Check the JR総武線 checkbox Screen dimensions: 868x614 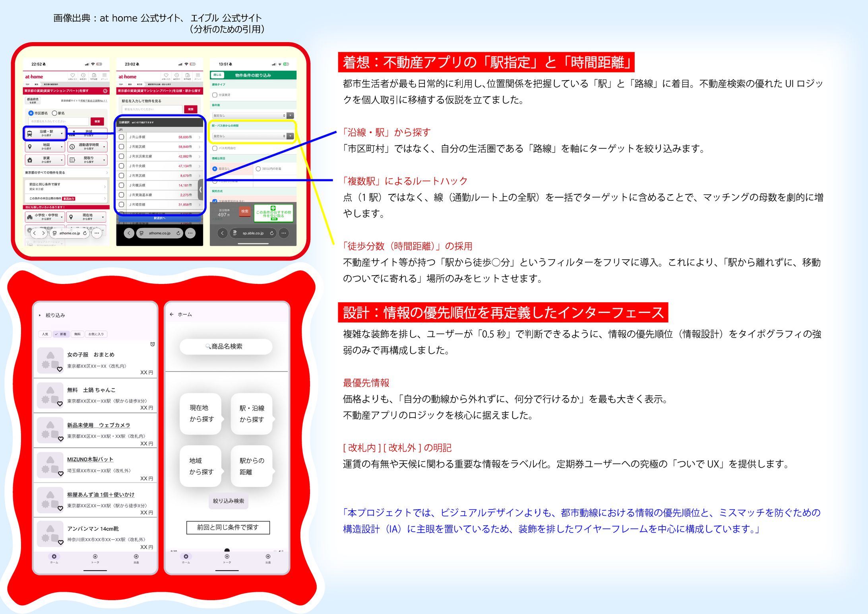122,147
